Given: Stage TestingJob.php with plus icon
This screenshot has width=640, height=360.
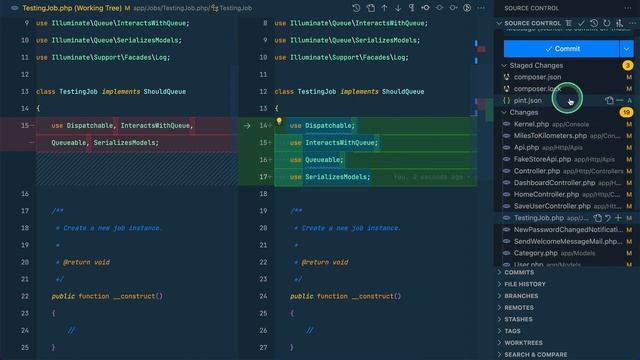Looking at the screenshot, I should point(618,218).
